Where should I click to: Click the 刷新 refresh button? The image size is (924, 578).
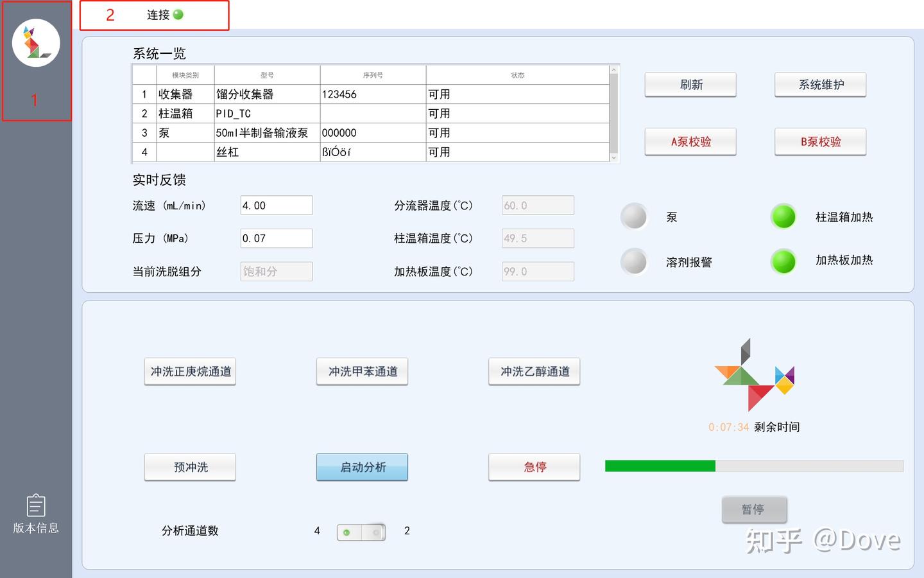pyautogui.click(x=690, y=84)
